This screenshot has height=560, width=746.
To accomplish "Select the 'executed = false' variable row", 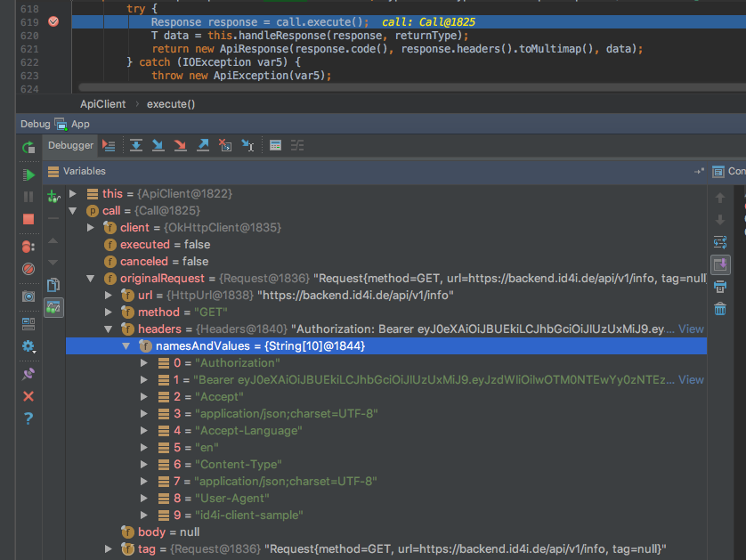I will [386, 245].
